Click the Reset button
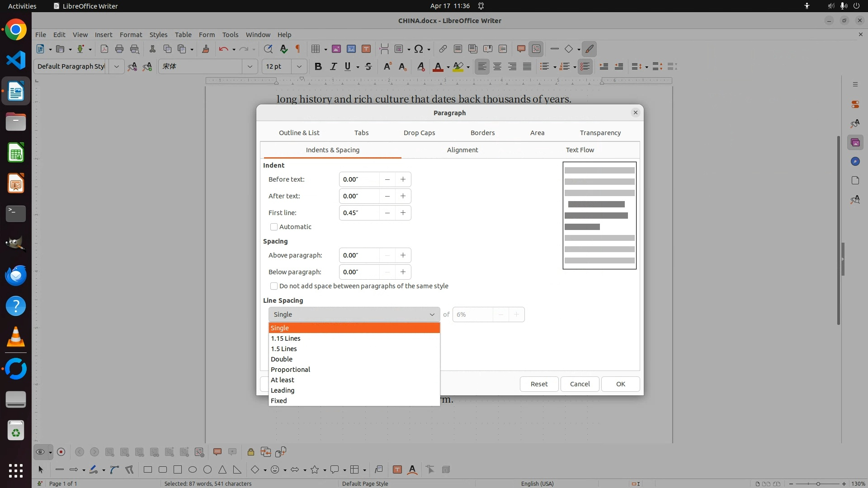868x488 pixels. (539, 384)
